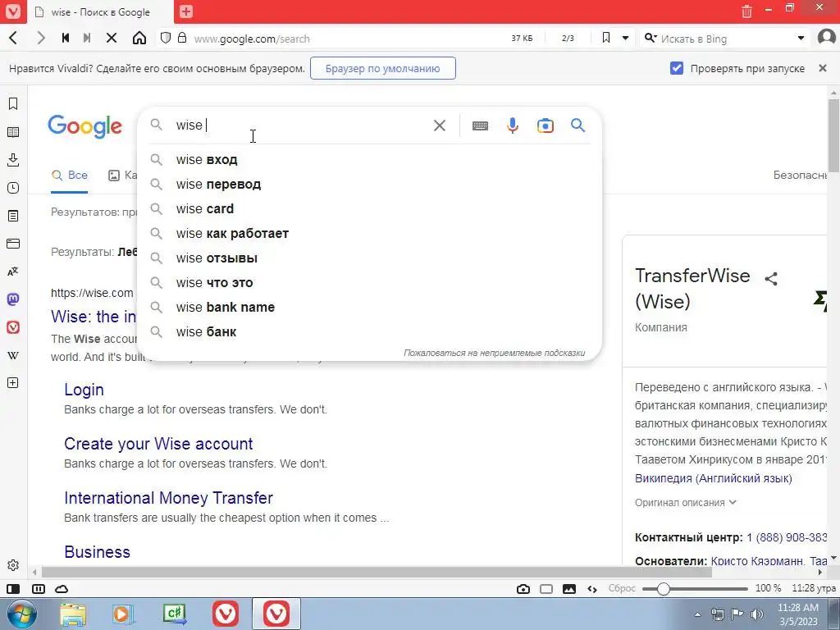Open Vivaldi settings gear
Screen dimensions: 840x630
[13, 565]
